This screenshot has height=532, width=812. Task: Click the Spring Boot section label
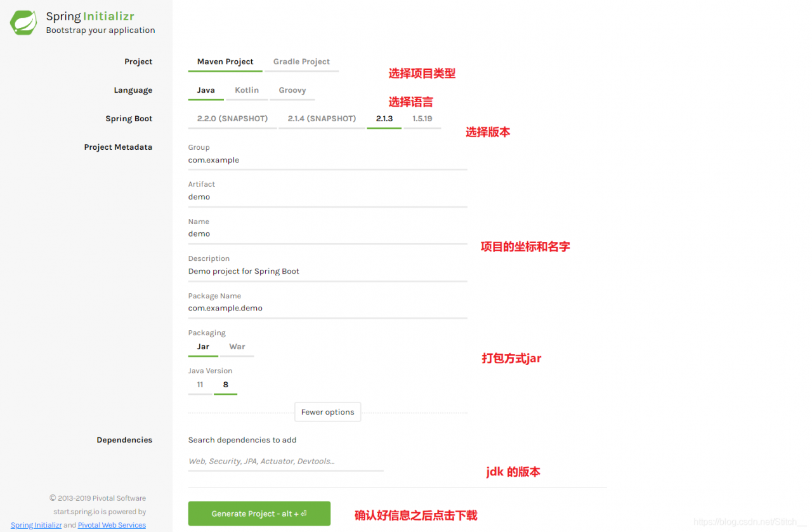click(129, 119)
